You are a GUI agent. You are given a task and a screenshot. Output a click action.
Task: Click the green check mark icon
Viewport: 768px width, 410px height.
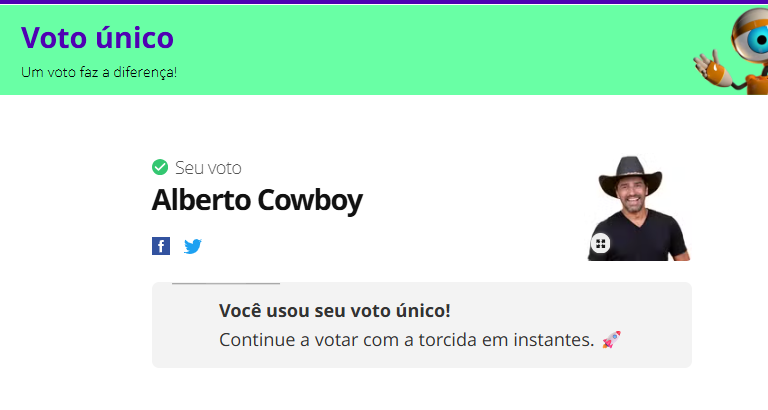[160, 167]
